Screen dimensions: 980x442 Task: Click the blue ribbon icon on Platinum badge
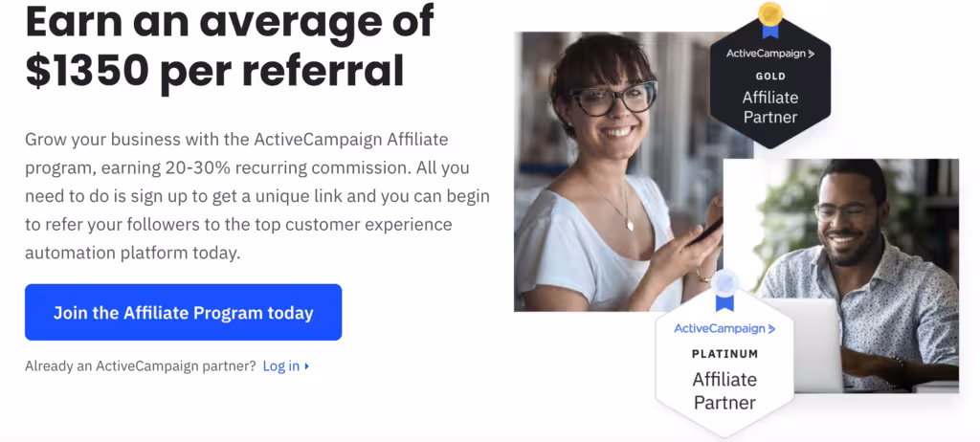724,289
